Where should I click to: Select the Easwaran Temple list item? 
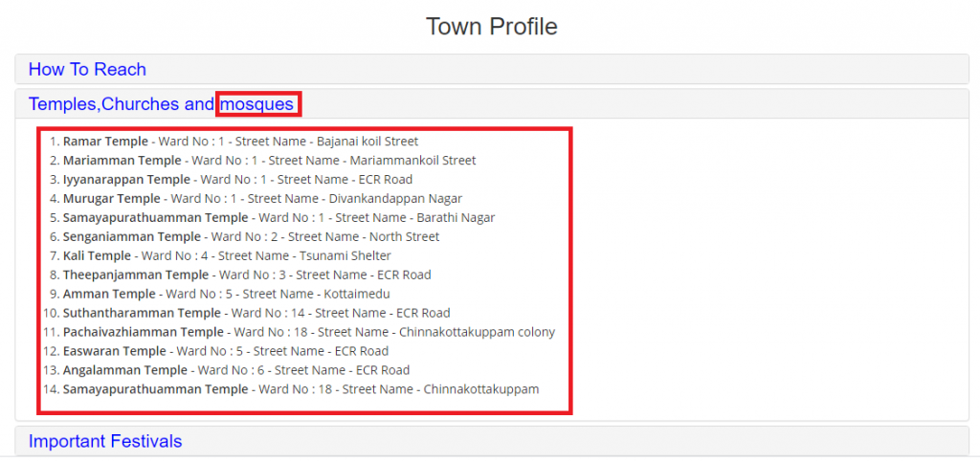tap(226, 351)
